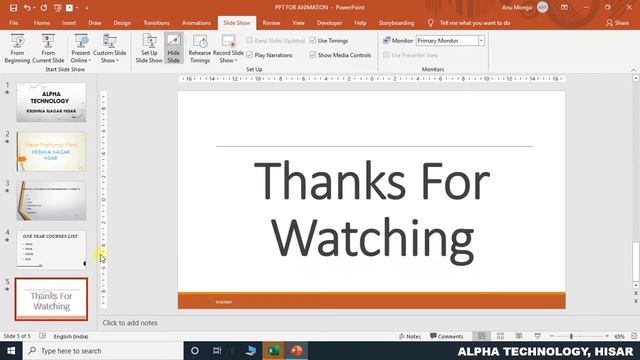Zoom out with minus button

coord(552,336)
